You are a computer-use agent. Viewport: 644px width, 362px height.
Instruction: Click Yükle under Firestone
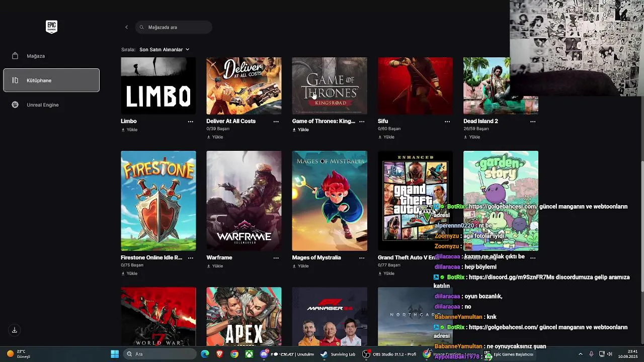tap(129, 274)
